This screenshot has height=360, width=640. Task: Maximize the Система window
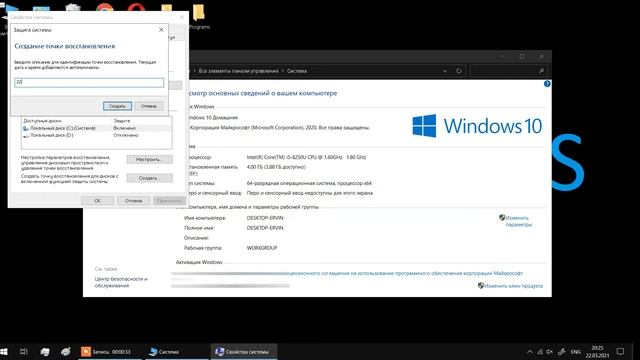pyautogui.click(x=522, y=56)
